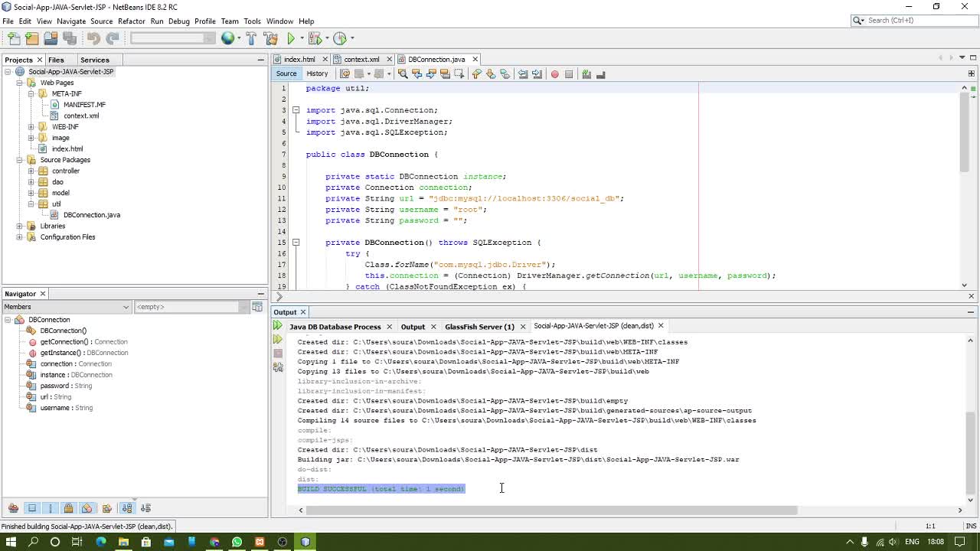Expand the Configuration Files node
This screenshot has height=551, width=980.
click(x=19, y=237)
